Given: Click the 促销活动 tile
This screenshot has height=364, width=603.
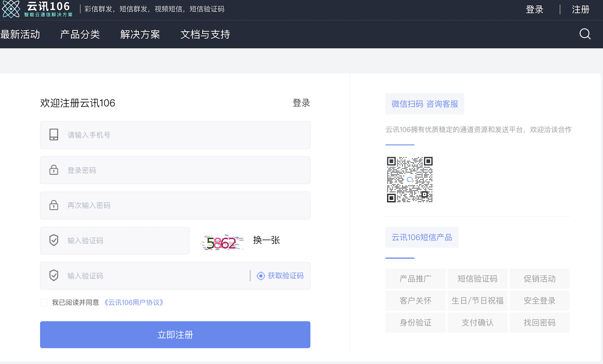Looking at the screenshot, I should [x=540, y=279].
